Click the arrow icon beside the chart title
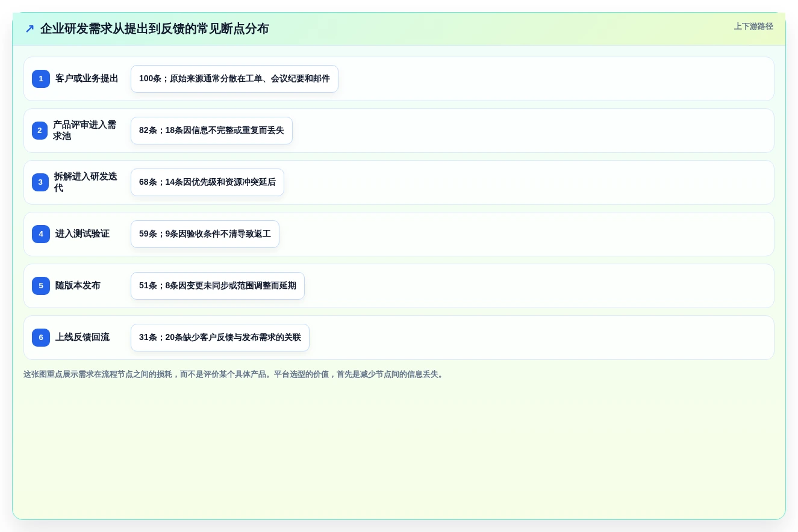Viewport: 798px width, 532px height. 30,29
